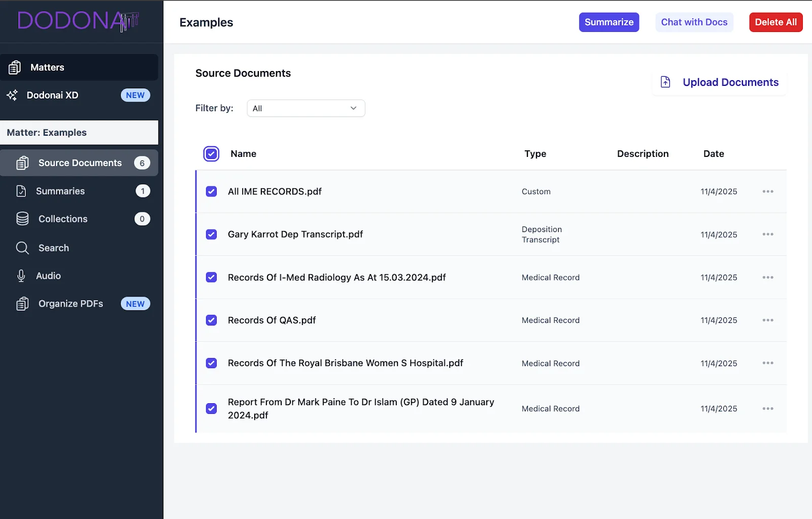
Task: Open Chat with Docs
Action: 694,22
